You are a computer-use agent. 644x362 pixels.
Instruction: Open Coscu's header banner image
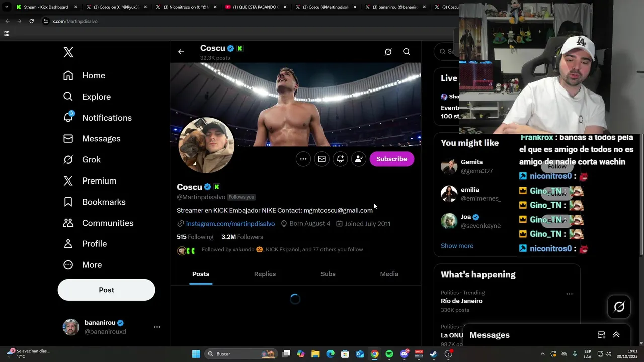[x=295, y=105]
